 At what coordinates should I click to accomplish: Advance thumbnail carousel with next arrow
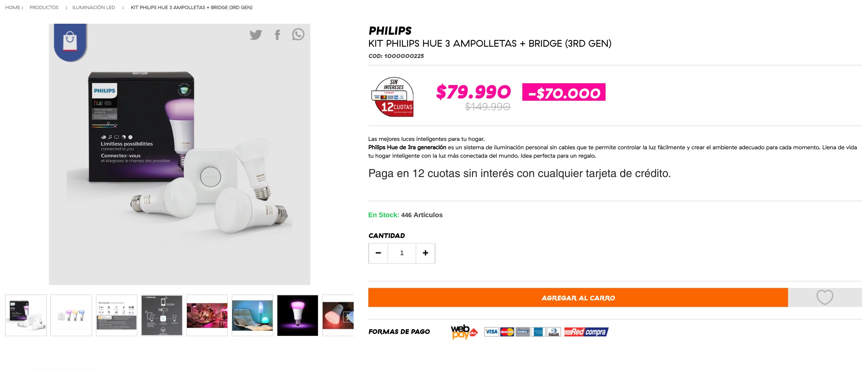pyautogui.click(x=348, y=317)
